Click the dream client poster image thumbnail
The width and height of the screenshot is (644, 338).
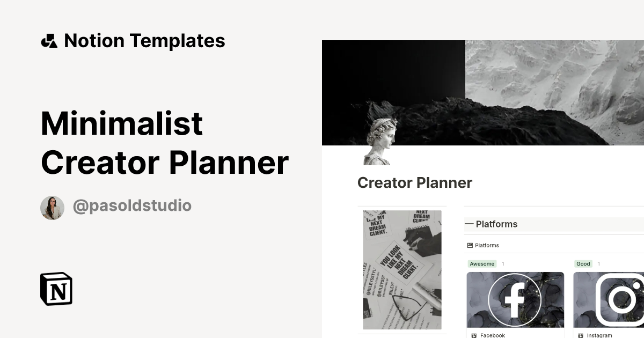(x=402, y=269)
